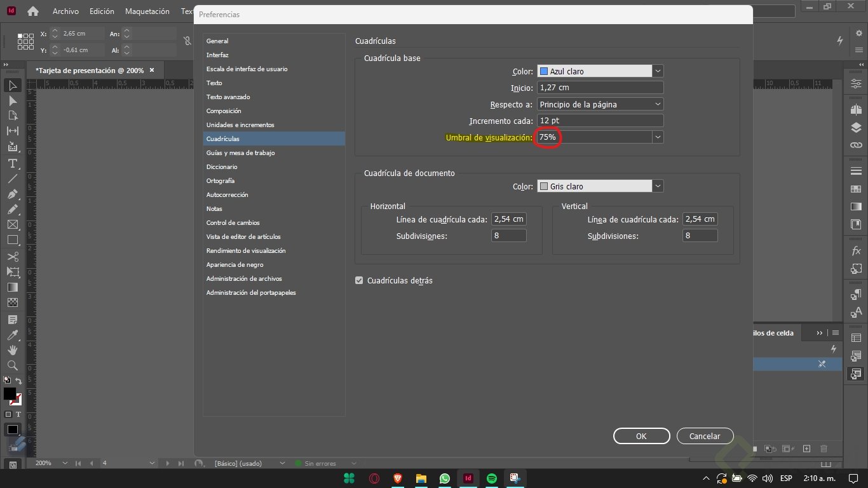Select the Type (T) tool
Viewport: 868px width, 488px height.
pos(13,164)
